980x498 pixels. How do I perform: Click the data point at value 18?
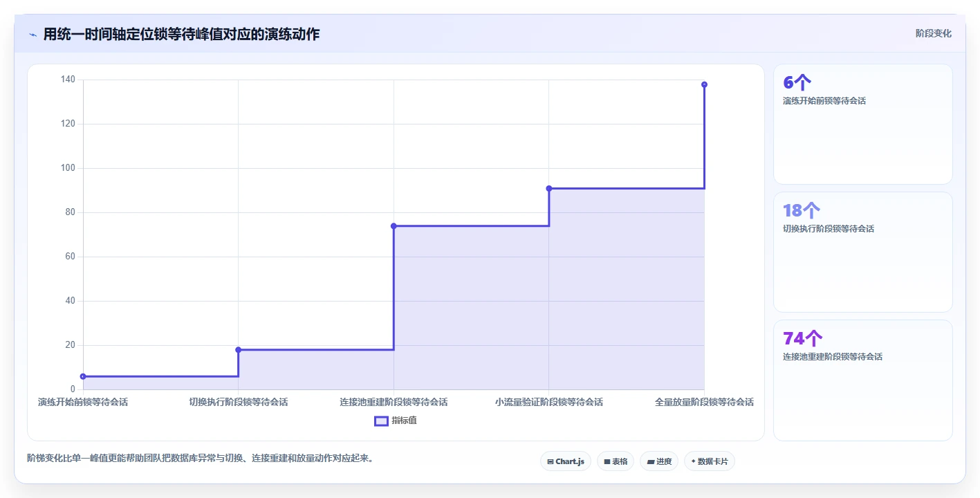[238, 350]
